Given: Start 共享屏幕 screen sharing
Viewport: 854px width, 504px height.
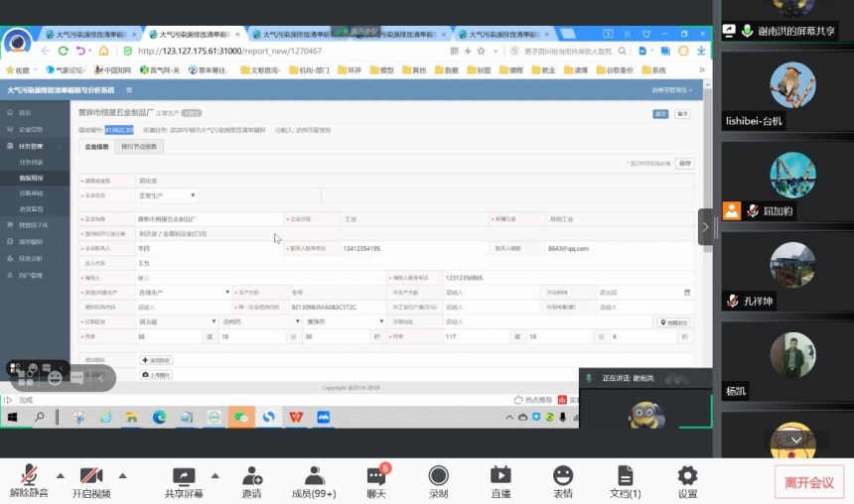Looking at the screenshot, I should pos(184,482).
